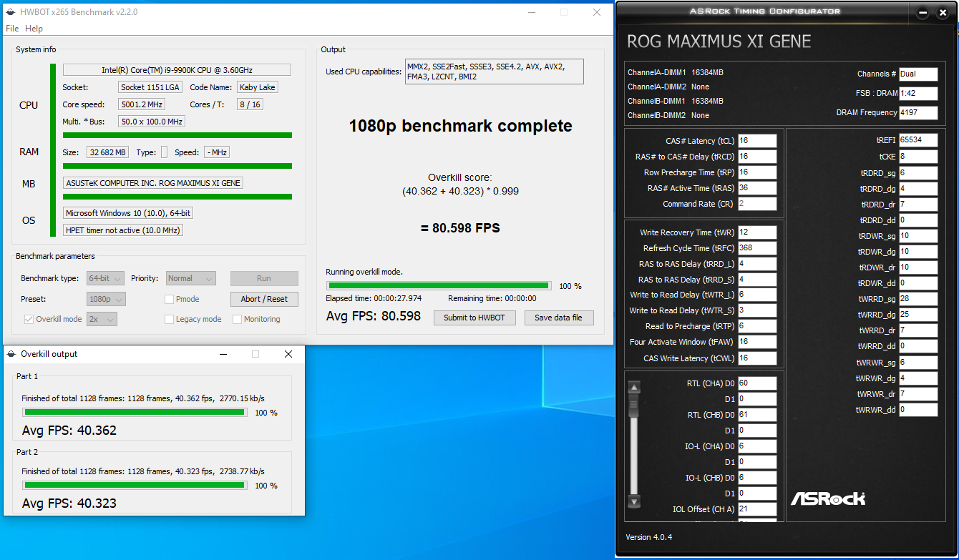This screenshot has width=959, height=560.
Task: Click the Part 1 progress bar in Overkill output
Action: (135, 412)
